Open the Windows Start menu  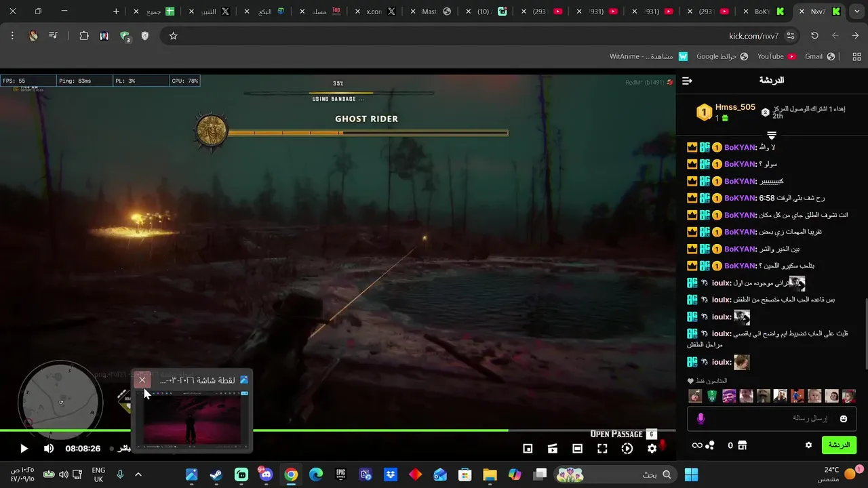pyautogui.click(x=691, y=474)
